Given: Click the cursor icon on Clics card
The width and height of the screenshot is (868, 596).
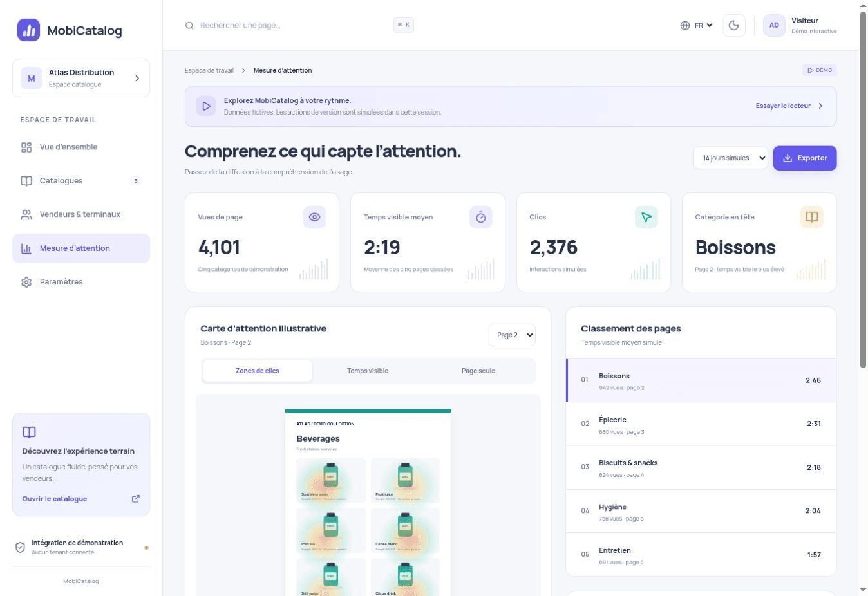Looking at the screenshot, I should coord(646,218).
